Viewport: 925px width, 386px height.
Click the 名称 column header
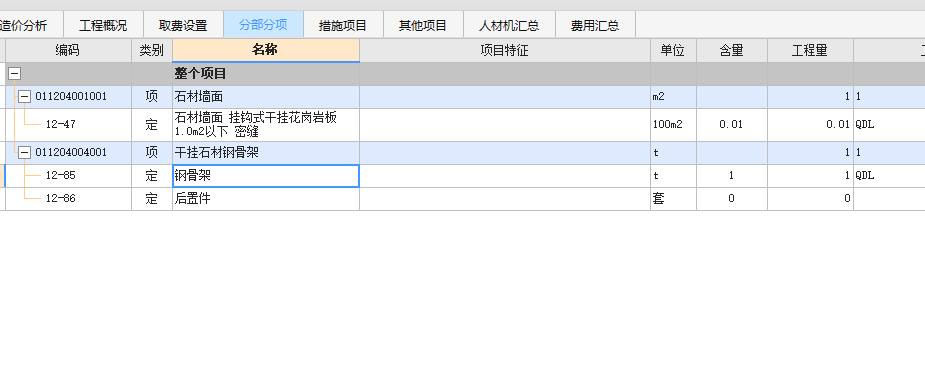pos(265,51)
